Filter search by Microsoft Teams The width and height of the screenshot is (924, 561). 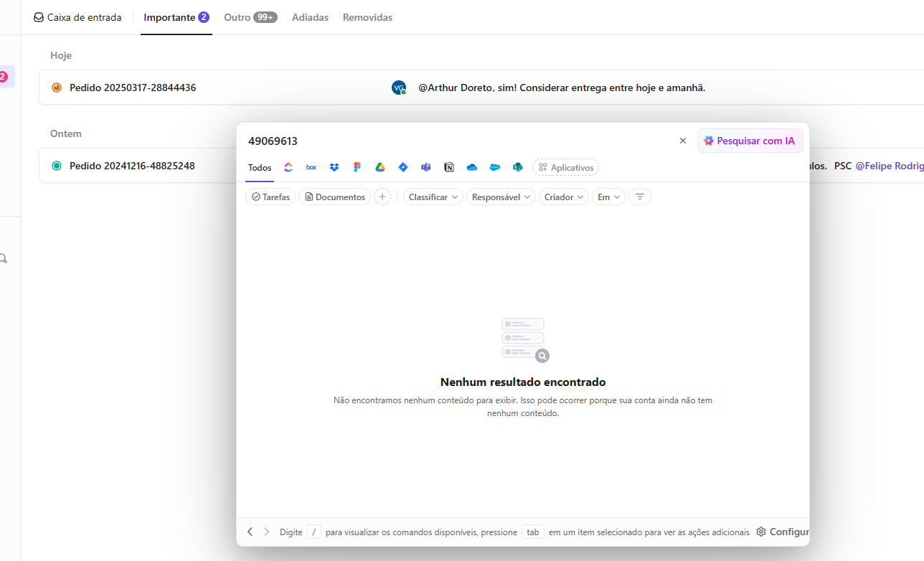click(x=426, y=167)
